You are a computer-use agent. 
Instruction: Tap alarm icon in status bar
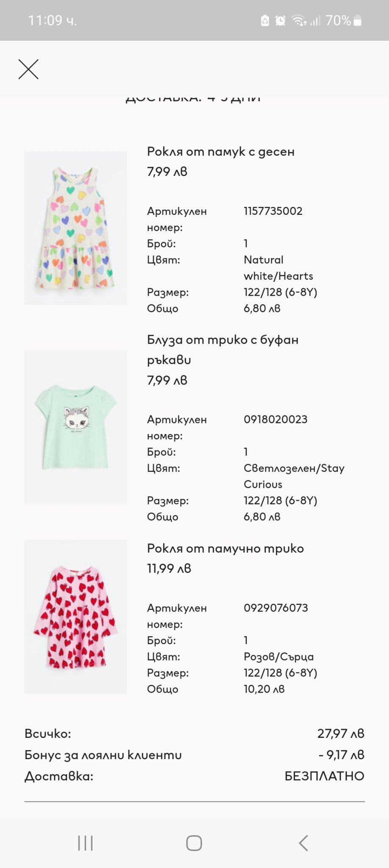tap(280, 20)
